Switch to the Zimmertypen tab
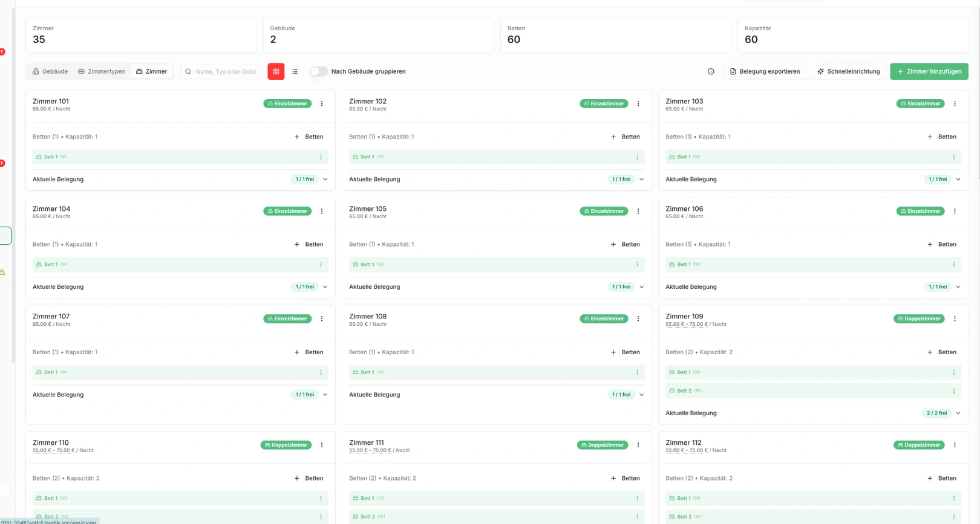 (102, 71)
